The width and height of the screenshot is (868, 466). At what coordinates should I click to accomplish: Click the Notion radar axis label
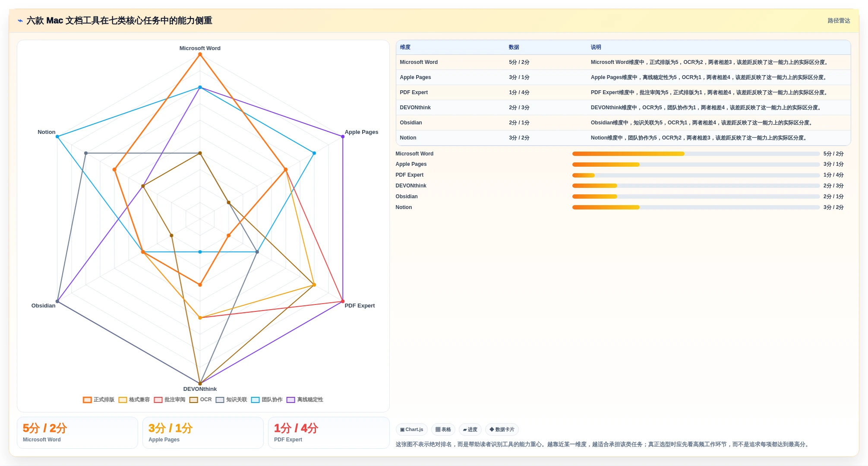pyautogui.click(x=46, y=132)
